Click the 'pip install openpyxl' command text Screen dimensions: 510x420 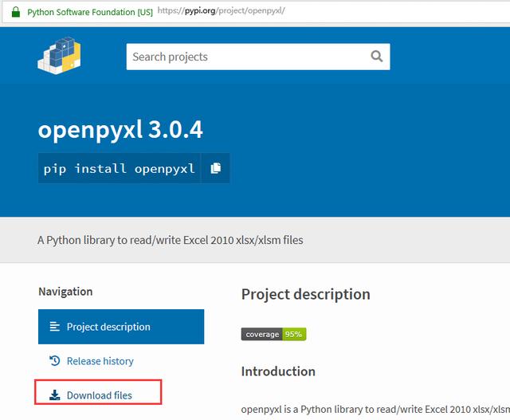click(x=119, y=168)
